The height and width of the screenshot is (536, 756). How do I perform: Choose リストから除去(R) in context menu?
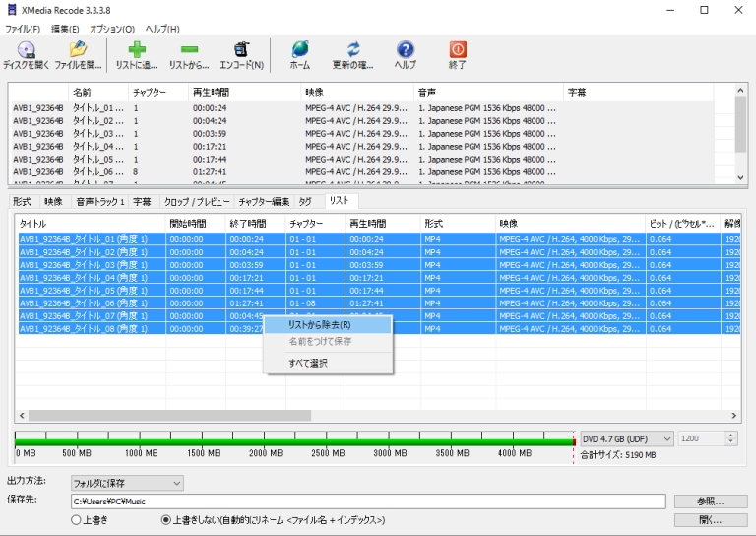319,324
